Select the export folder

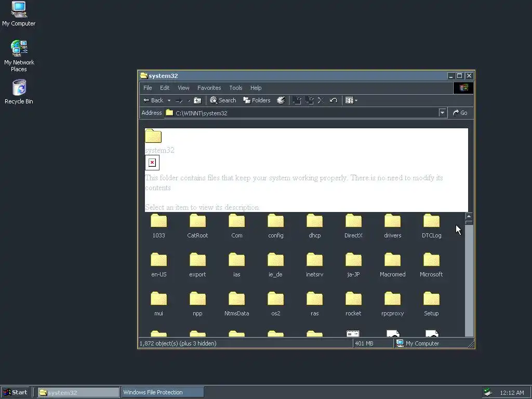click(197, 265)
